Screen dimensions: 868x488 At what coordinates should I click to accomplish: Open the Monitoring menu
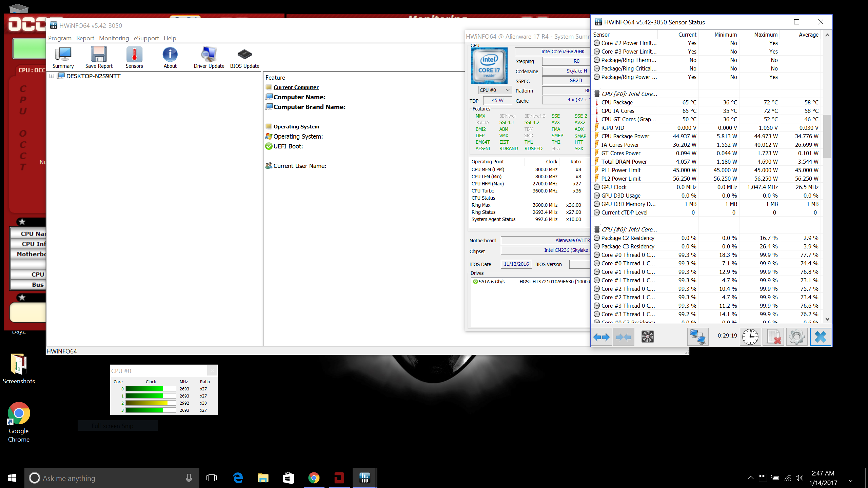click(114, 38)
